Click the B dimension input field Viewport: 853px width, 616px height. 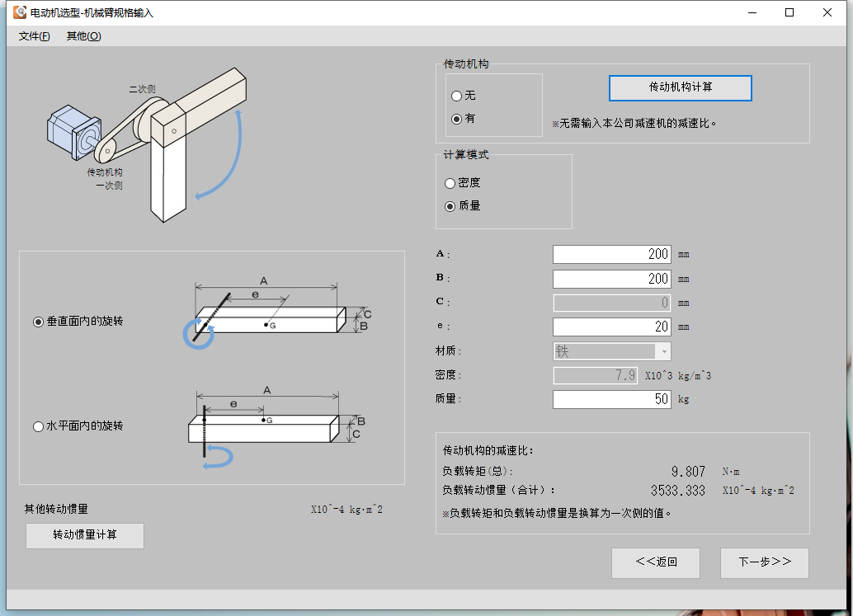[611, 279]
